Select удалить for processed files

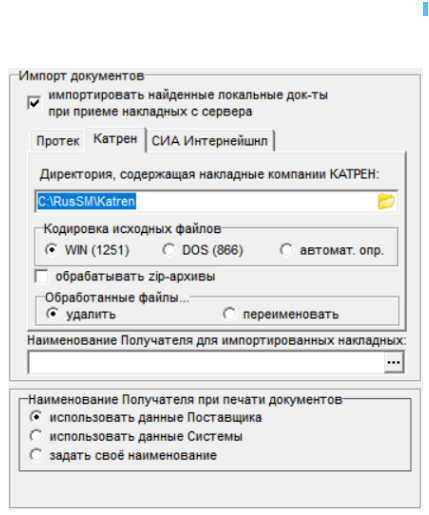click(53, 314)
